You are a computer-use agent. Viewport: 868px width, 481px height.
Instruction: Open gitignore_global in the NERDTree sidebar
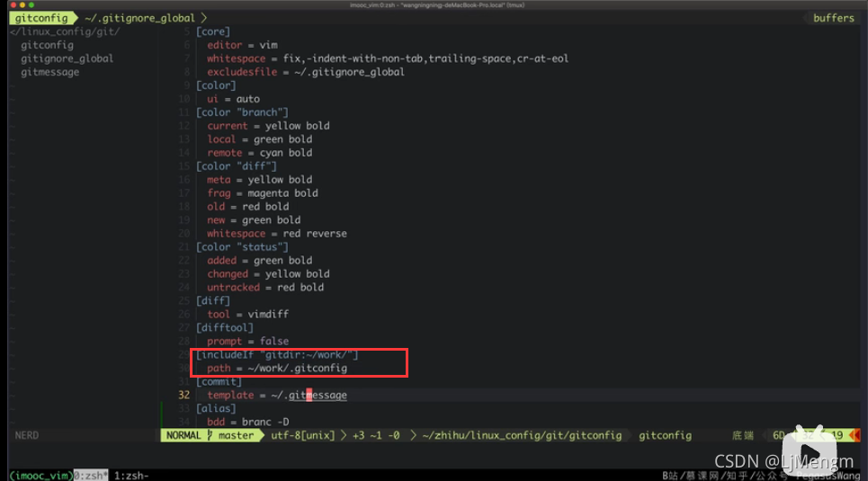[x=67, y=58]
